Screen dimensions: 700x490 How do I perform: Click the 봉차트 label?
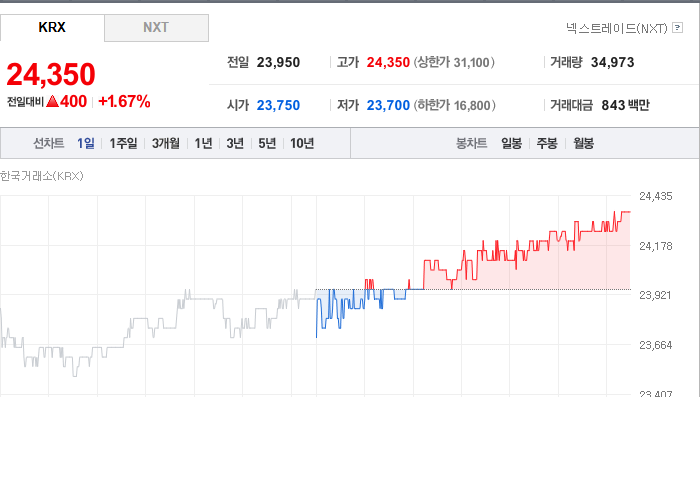(471, 143)
